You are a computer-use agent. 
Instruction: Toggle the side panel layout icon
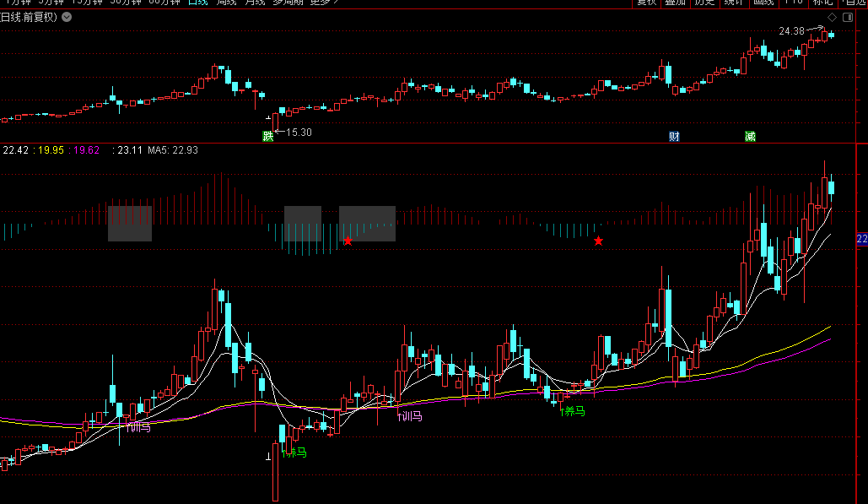click(x=846, y=17)
